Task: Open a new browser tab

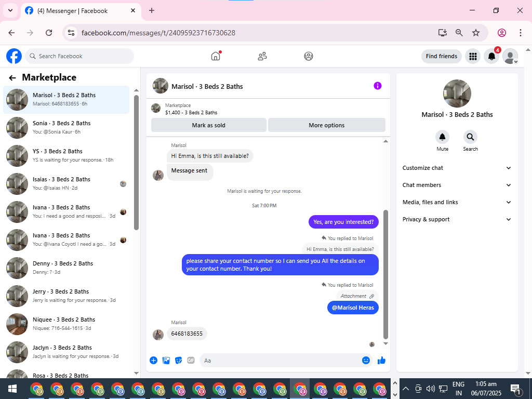Action: 152,10
